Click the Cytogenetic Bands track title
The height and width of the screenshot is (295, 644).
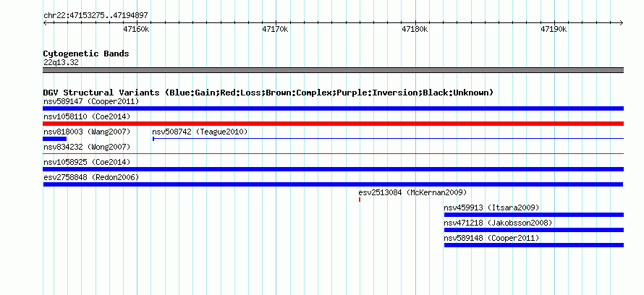coord(86,54)
